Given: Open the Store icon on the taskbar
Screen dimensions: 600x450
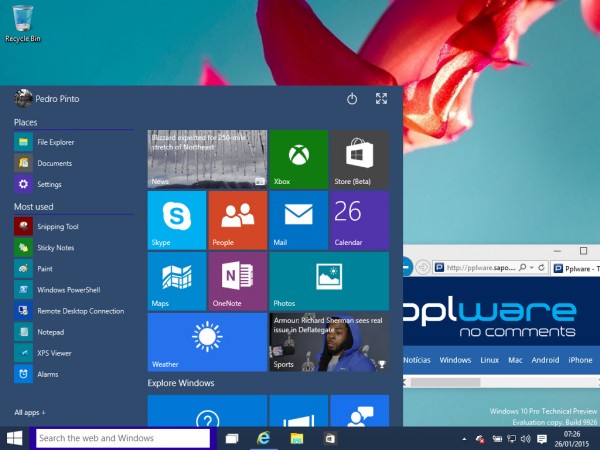Looking at the screenshot, I should tap(329, 438).
